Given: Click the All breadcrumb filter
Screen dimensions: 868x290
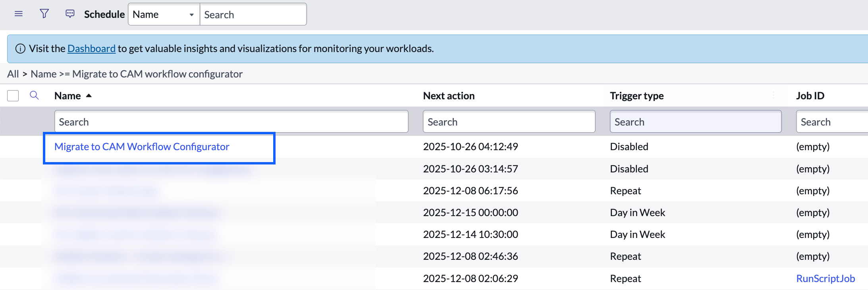Looking at the screenshot, I should 13,74.
